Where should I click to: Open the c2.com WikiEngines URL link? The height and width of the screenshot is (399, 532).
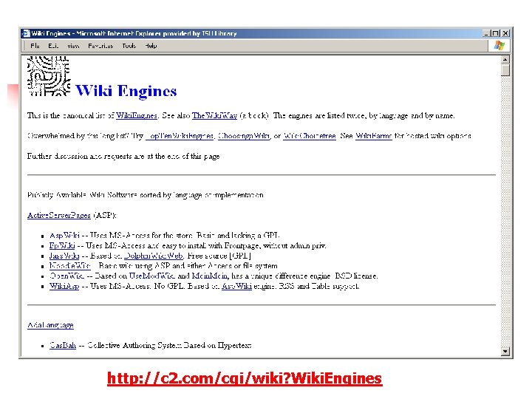tap(245, 378)
